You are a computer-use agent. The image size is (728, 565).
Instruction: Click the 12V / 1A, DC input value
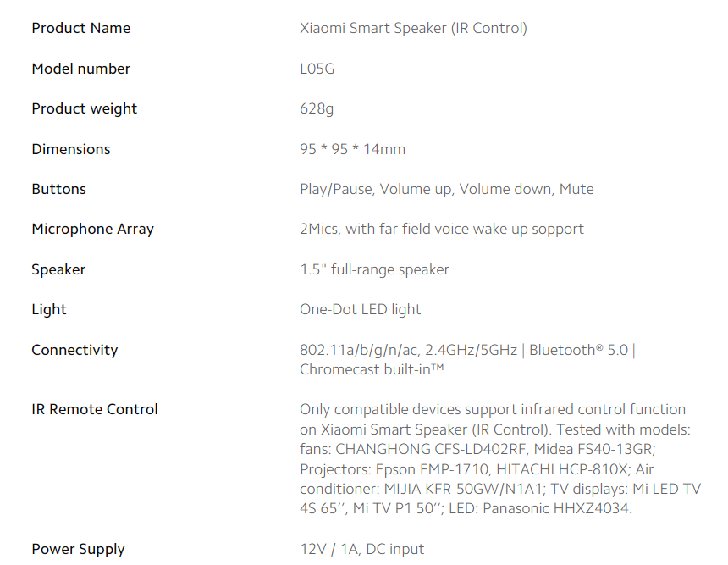coord(362,549)
